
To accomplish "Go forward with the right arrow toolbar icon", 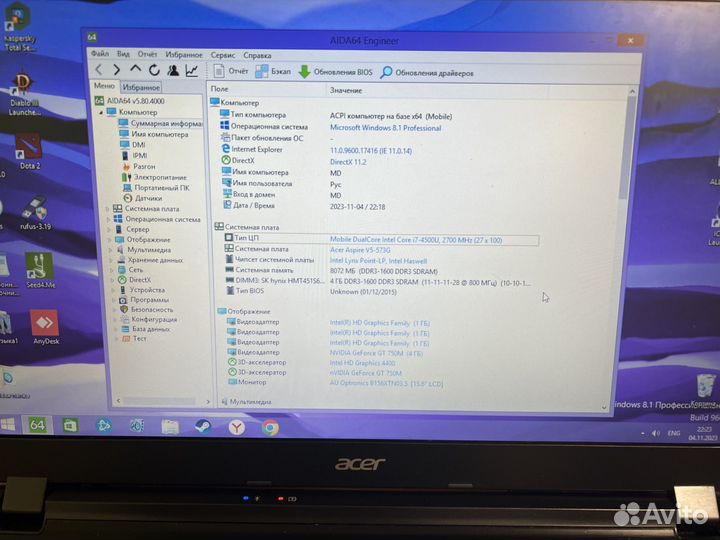I will (x=117, y=70).
